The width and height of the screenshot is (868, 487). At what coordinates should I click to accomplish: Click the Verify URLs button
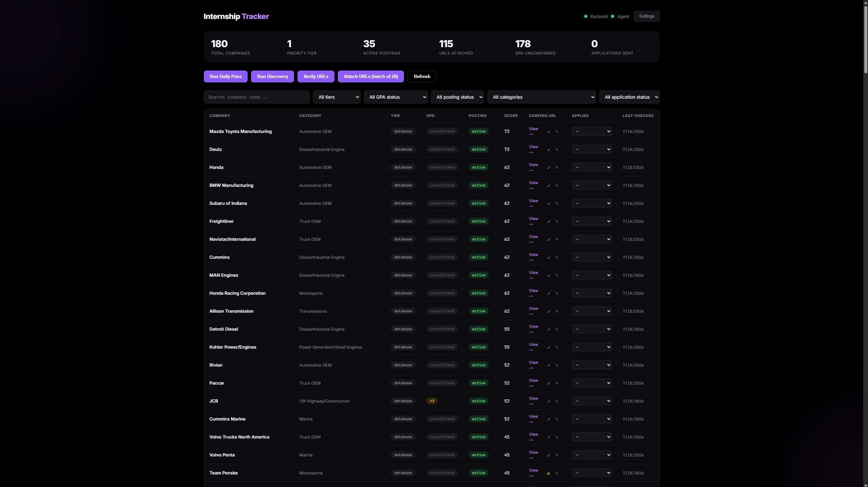316,76
